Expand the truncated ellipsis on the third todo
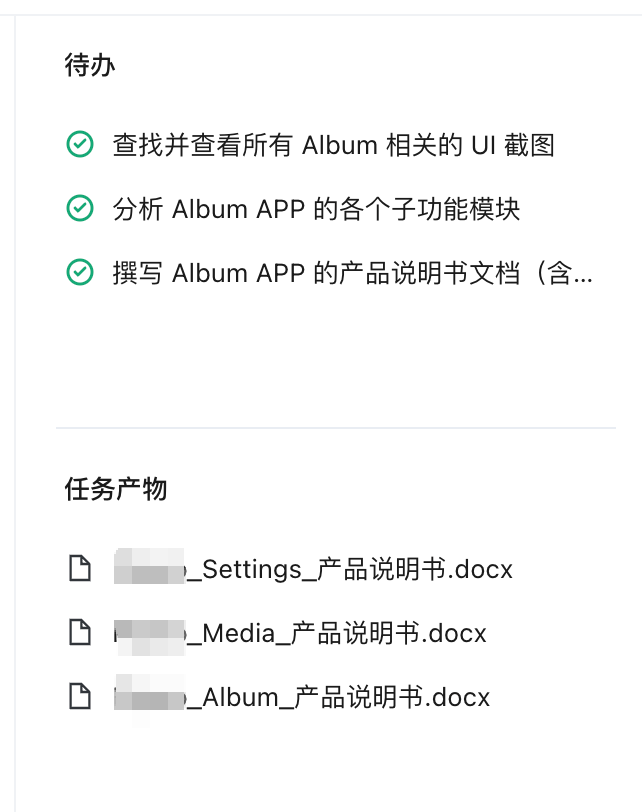642x812 pixels. [x=582, y=274]
